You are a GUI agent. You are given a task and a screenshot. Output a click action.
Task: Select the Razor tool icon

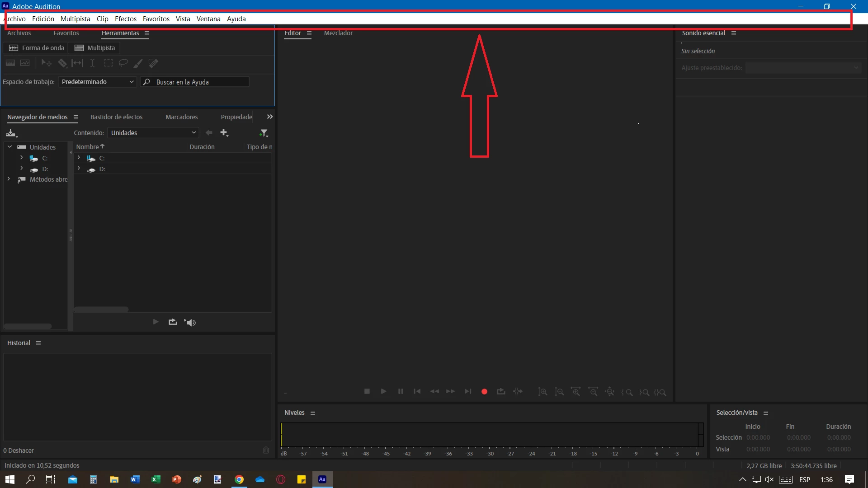(x=62, y=63)
